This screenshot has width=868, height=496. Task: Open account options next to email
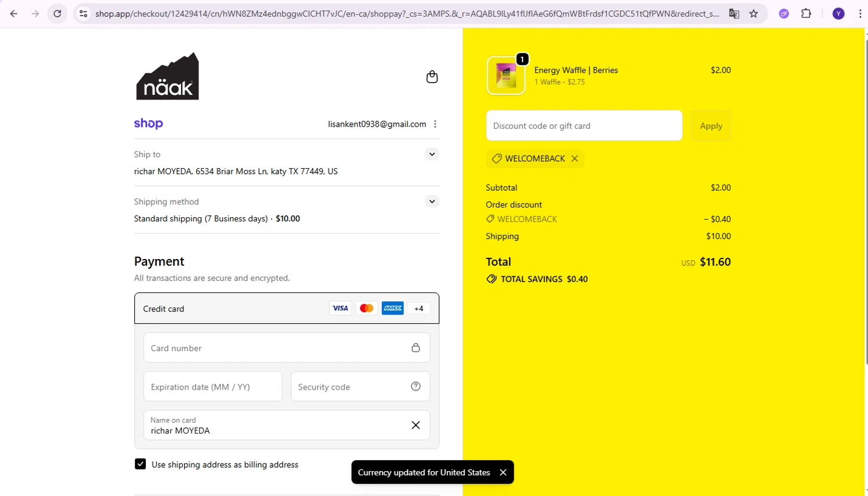[x=435, y=124]
